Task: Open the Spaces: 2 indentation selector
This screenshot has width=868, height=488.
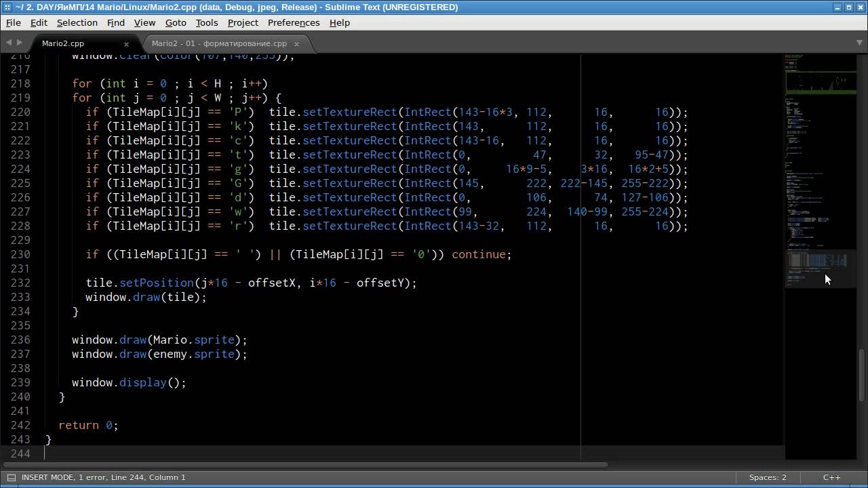Action: click(768, 477)
